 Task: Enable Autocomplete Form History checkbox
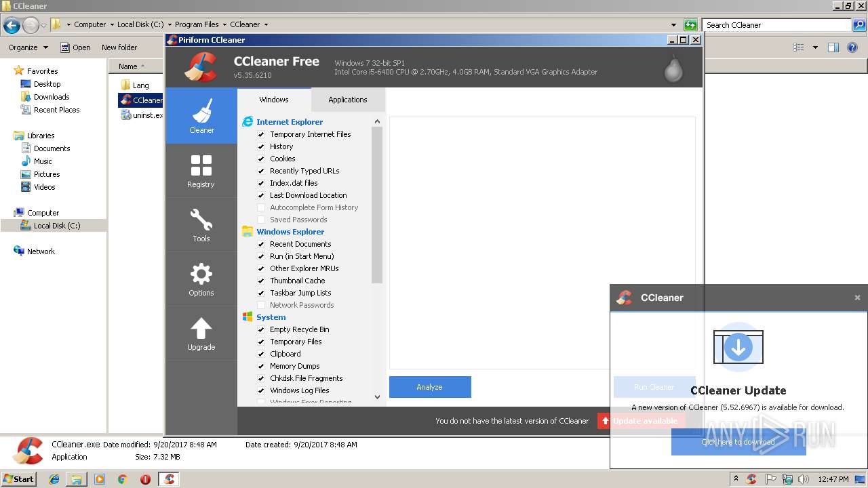pos(261,207)
